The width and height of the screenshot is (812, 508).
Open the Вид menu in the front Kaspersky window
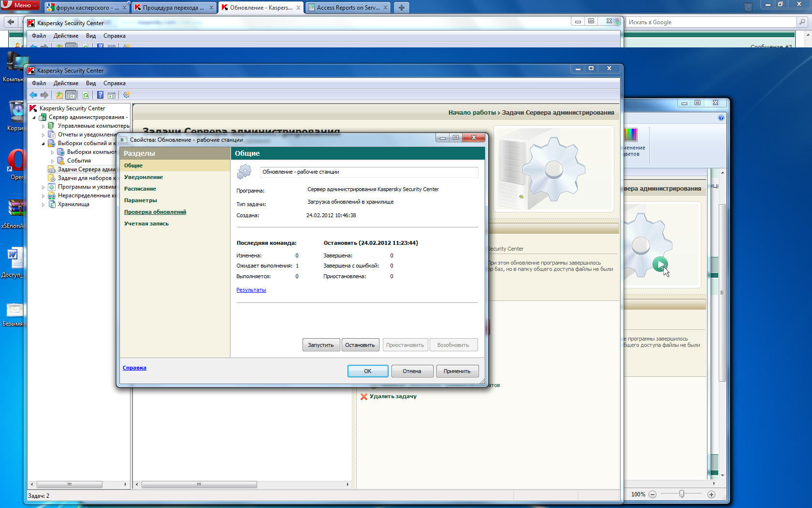point(91,83)
